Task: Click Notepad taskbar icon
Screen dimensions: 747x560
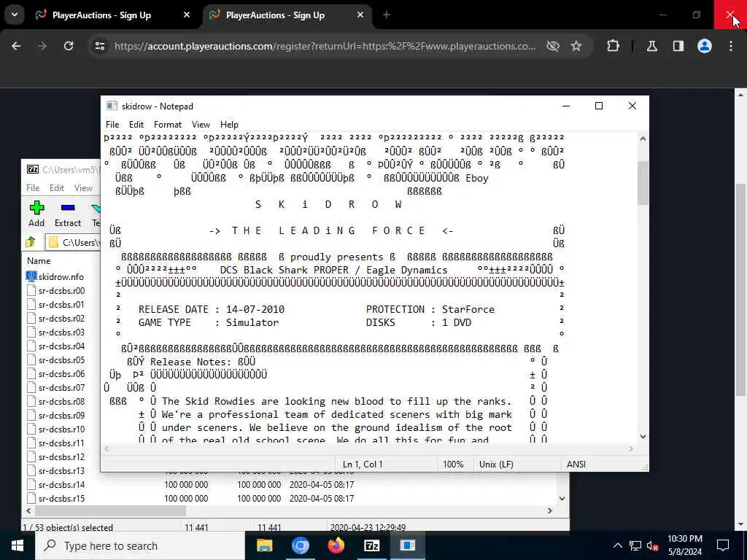Action: [407, 545]
